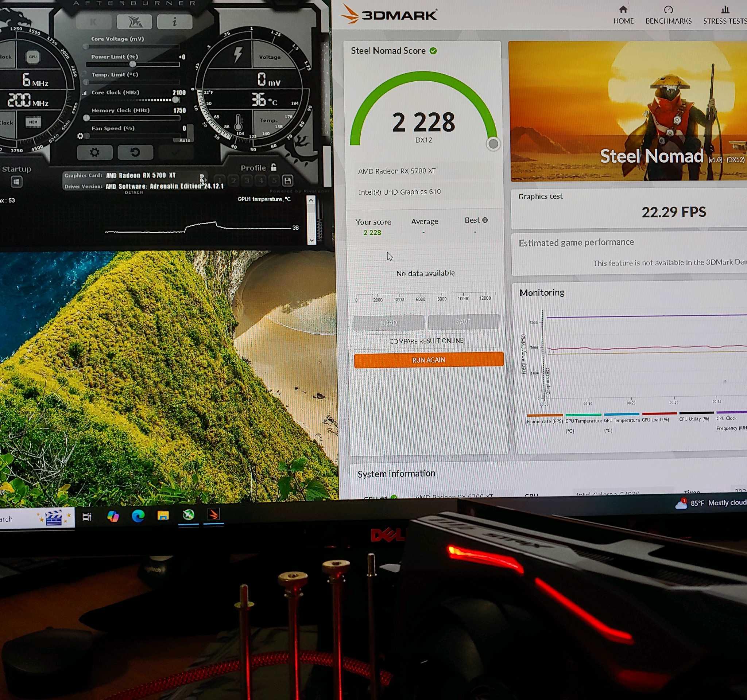The height and width of the screenshot is (700, 747).
Task: Click the GPU chip icon on the left gauge
Action: point(33,57)
